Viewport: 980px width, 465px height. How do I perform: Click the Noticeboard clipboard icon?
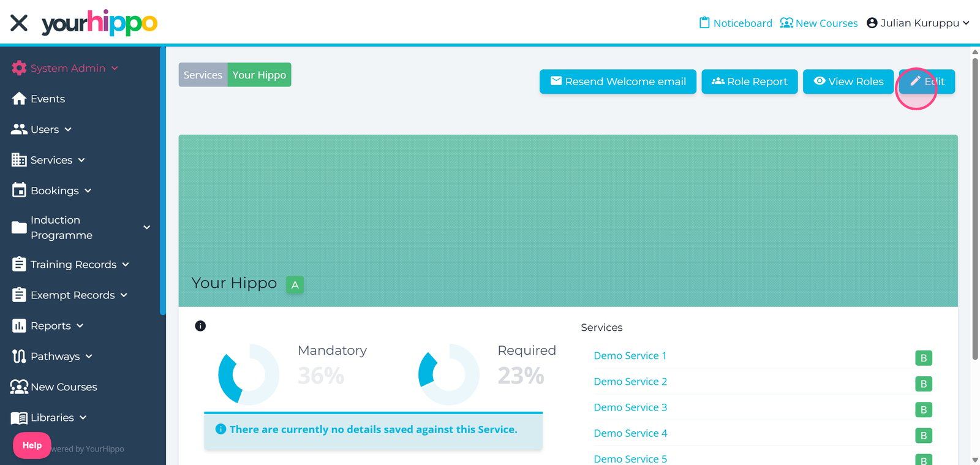(x=704, y=23)
